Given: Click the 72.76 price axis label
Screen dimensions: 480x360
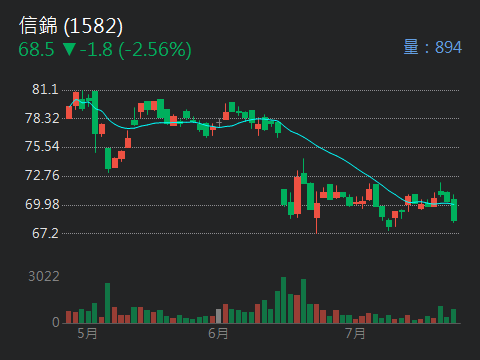Looking at the screenshot, I should coord(42,175).
